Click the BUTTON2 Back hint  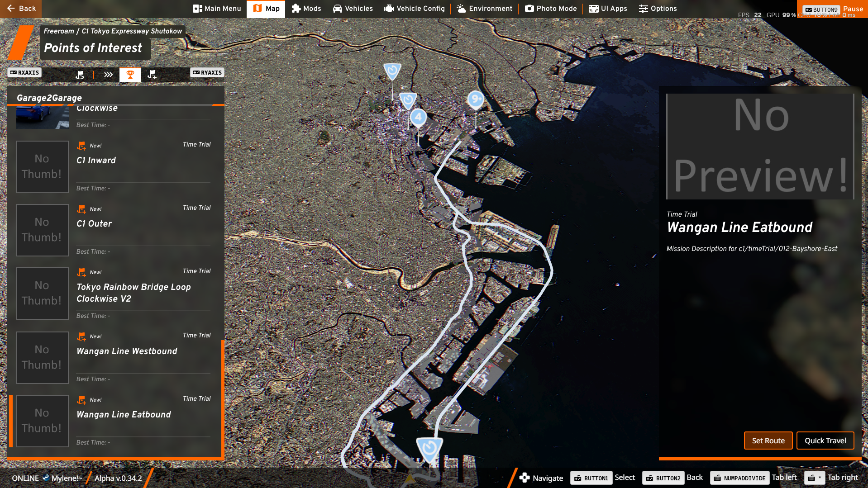(x=672, y=478)
